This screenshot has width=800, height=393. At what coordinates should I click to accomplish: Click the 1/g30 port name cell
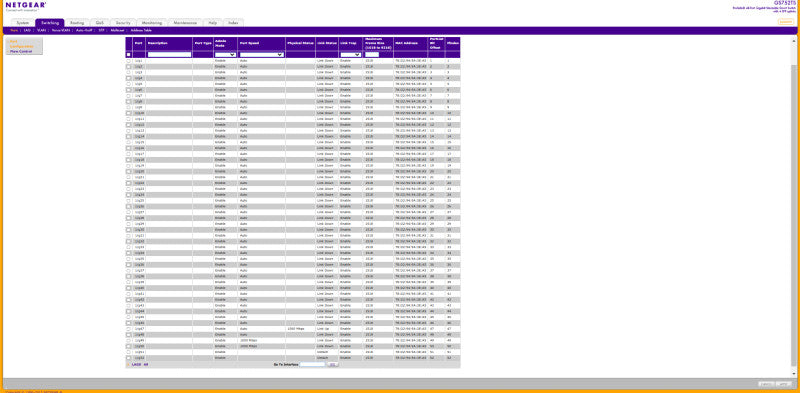pos(139,230)
